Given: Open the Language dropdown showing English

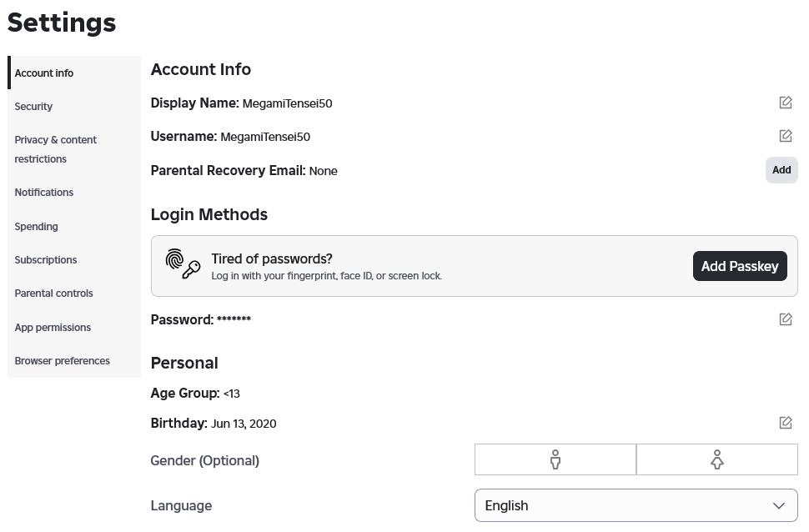Looking at the screenshot, I should 636,505.
